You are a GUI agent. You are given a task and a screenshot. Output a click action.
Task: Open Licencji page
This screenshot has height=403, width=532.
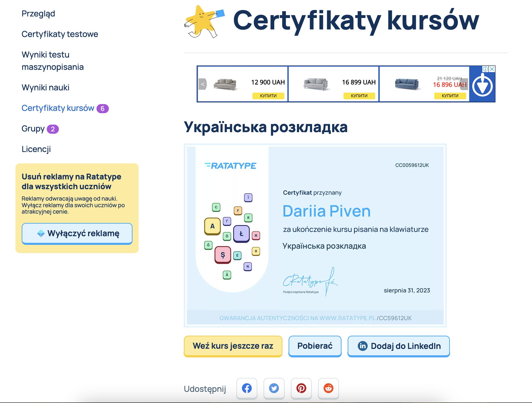click(36, 149)
